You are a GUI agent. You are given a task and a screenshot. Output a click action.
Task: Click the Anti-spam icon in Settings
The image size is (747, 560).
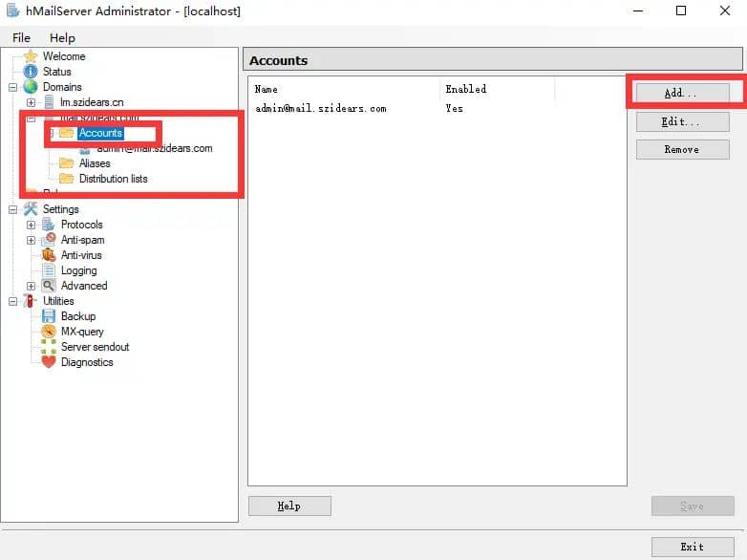pyautogui.click(x=49, y=240)
